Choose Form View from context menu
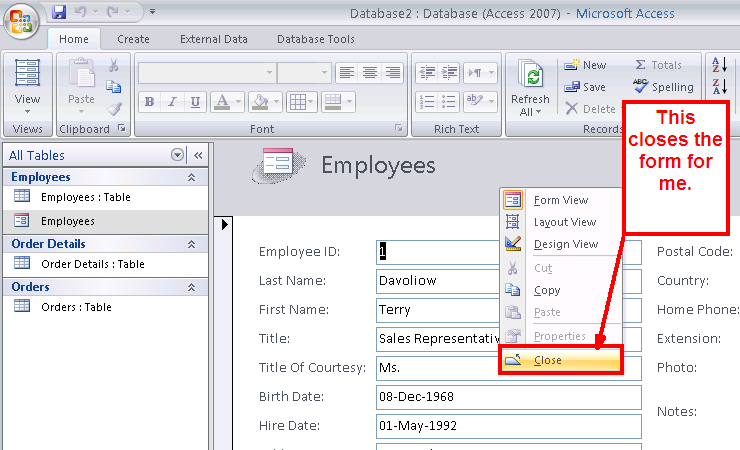Image resolution: width=740 pixels, height=450 pixels. coord(561,200)
